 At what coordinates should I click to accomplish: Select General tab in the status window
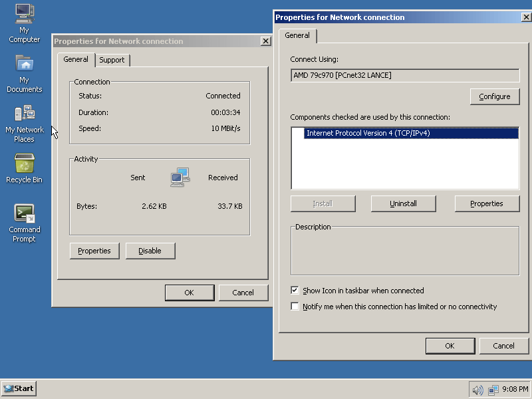point(76,59)
